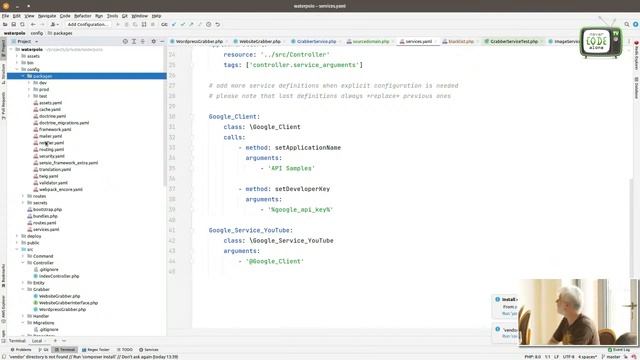The width and height of the screenshot is (640, 360).
Task: Expand the prod folder
Action: click(x=29, y=89)
